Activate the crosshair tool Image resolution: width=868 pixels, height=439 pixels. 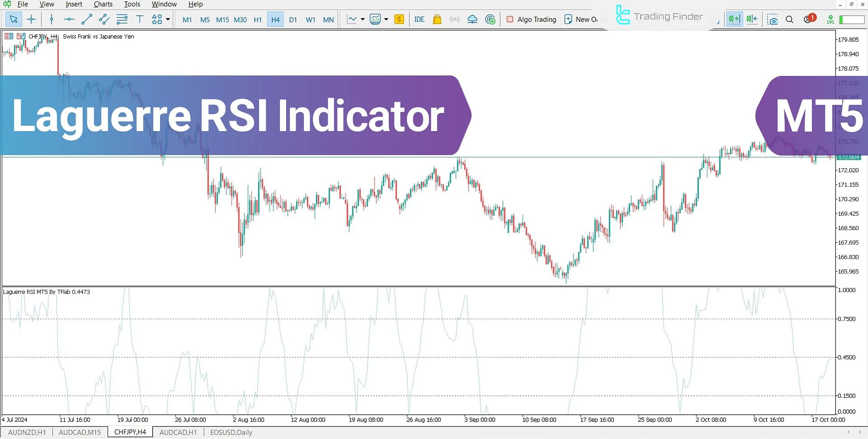pos(31,19)
